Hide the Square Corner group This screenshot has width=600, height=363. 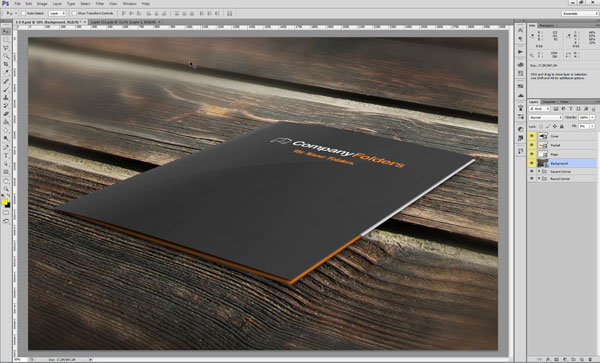[532, 171]
